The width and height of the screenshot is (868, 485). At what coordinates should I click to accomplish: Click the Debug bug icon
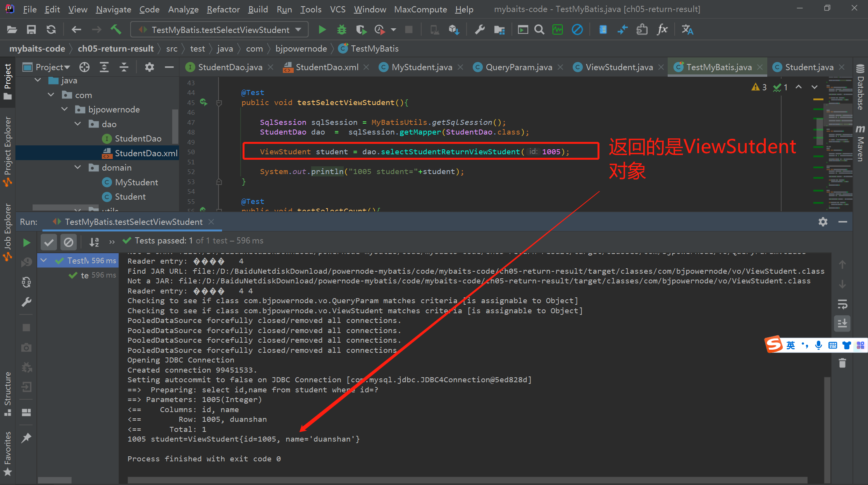[341, 29]
